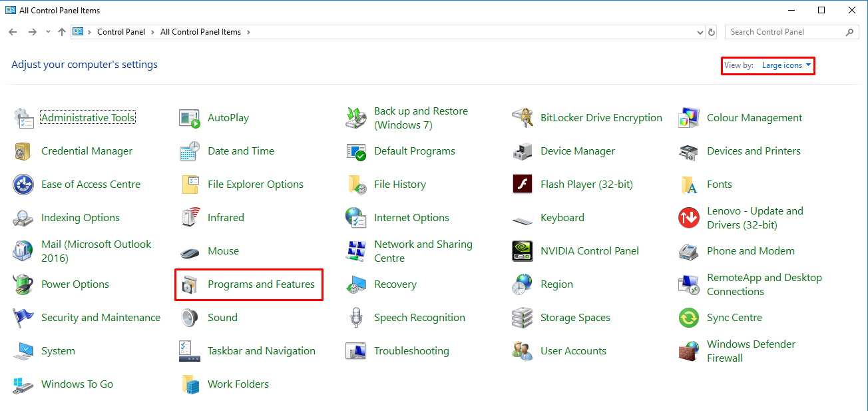Click the Troubleshooting icon

tap(356, 351)
